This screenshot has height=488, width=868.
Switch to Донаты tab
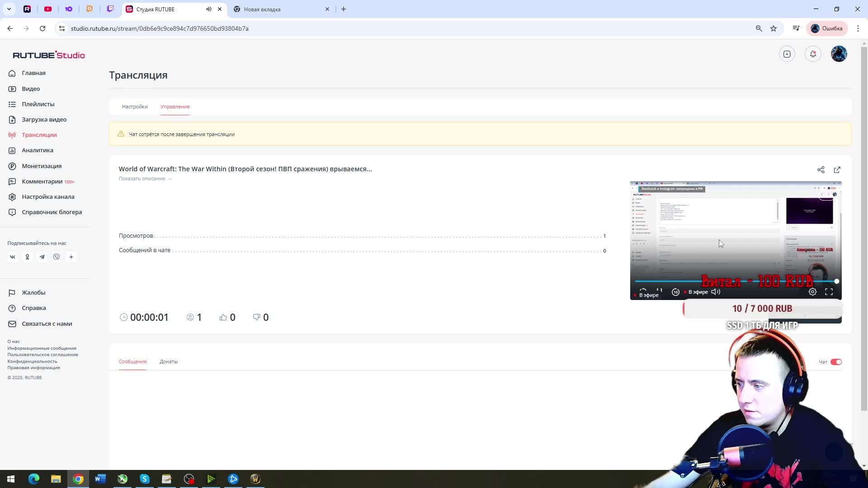tap(169, 361)
